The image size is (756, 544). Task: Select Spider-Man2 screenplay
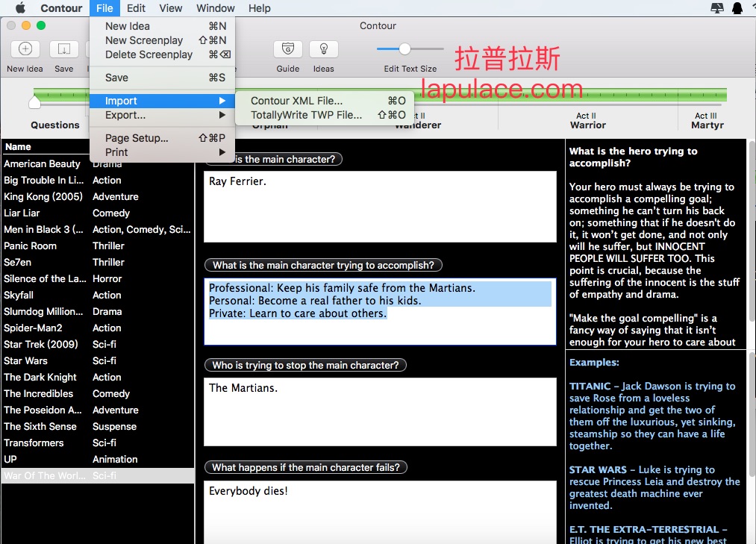point(98,328)
